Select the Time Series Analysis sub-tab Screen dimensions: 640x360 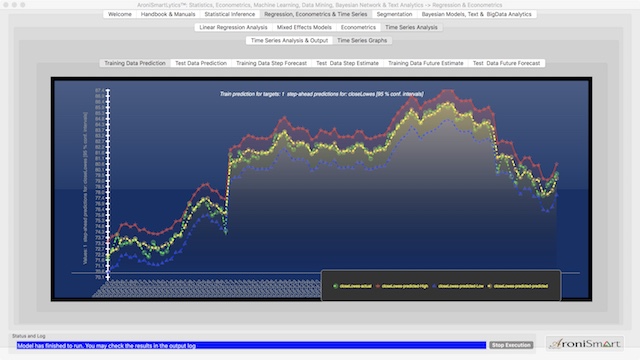pyautogui.click(x=411, y=27)
